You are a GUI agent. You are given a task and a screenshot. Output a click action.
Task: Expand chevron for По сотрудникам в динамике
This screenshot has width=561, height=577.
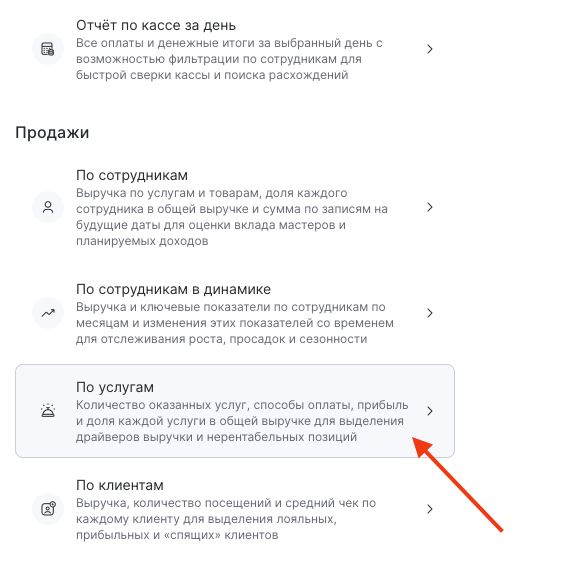point(430,313)
